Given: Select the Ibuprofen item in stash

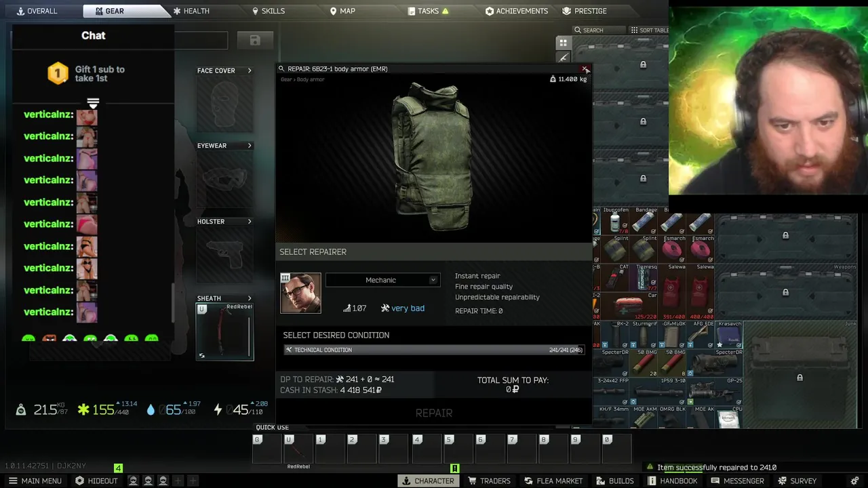Looking at the screenshot, I should click(616, 221).
